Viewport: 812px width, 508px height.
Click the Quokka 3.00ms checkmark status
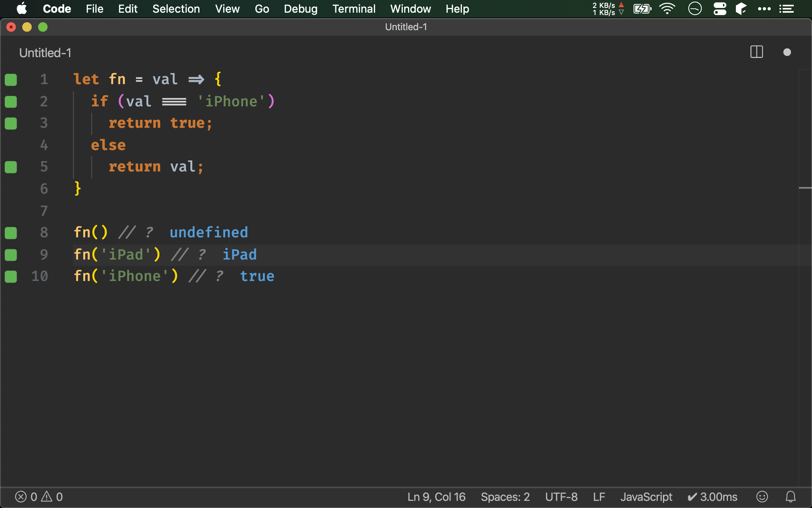712,496
